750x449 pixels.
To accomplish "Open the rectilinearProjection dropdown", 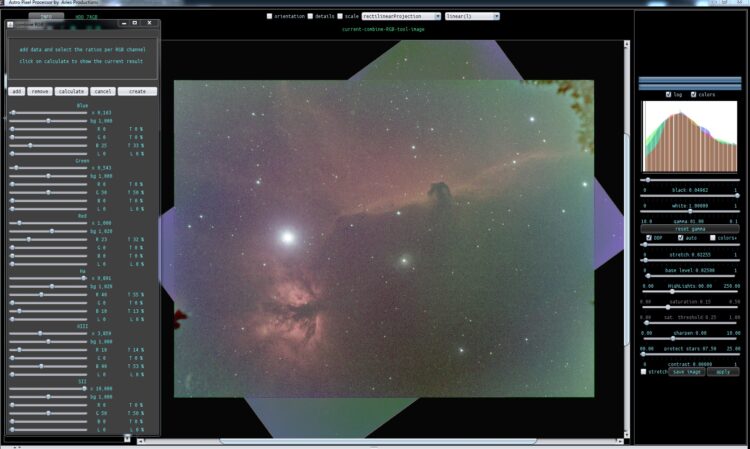I will 401,16.
